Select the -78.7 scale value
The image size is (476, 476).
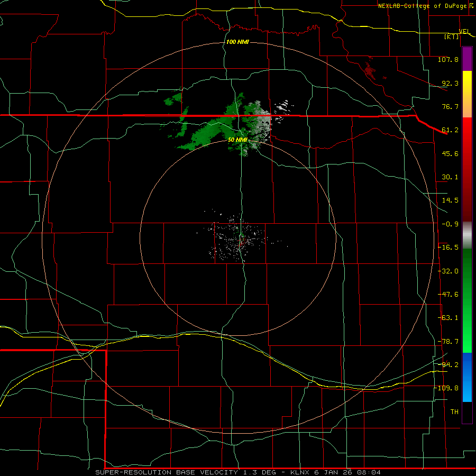[448, 342]
